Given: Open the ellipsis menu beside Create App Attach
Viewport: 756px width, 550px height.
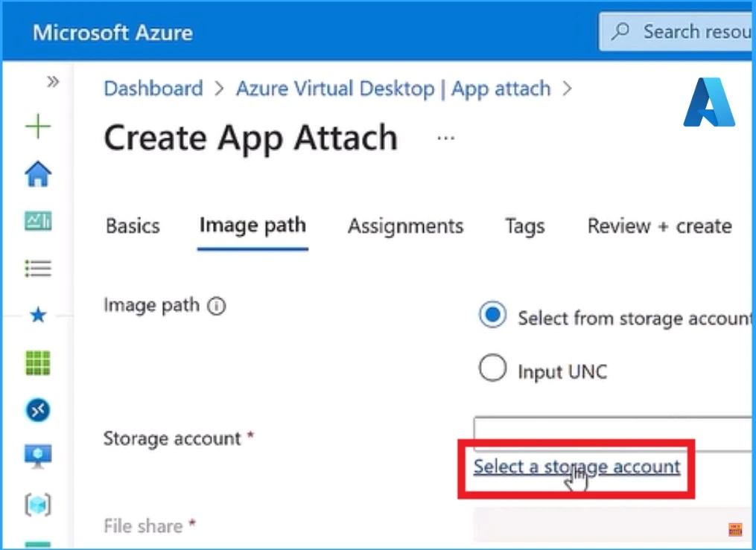Looking at the screenshot, I should pyautogui.click(x=445, y=138).
